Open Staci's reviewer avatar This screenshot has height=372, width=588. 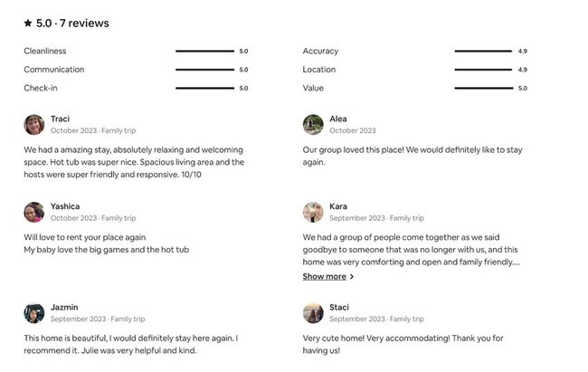tap(313, 313)
